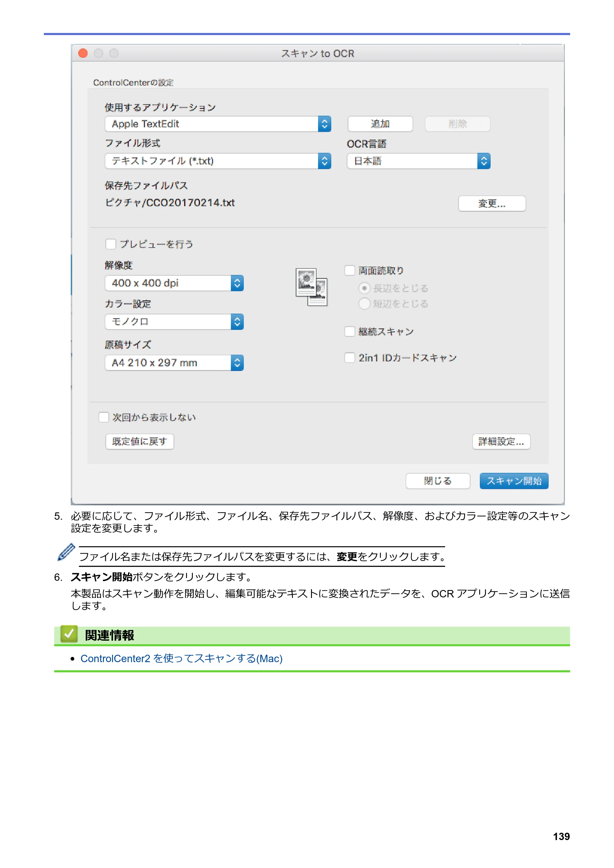Image resolution: width=614 pixels, height=868 pixels.
Task: Open the OCR言語 日本語 dropdown
Action: coord(418,161)
